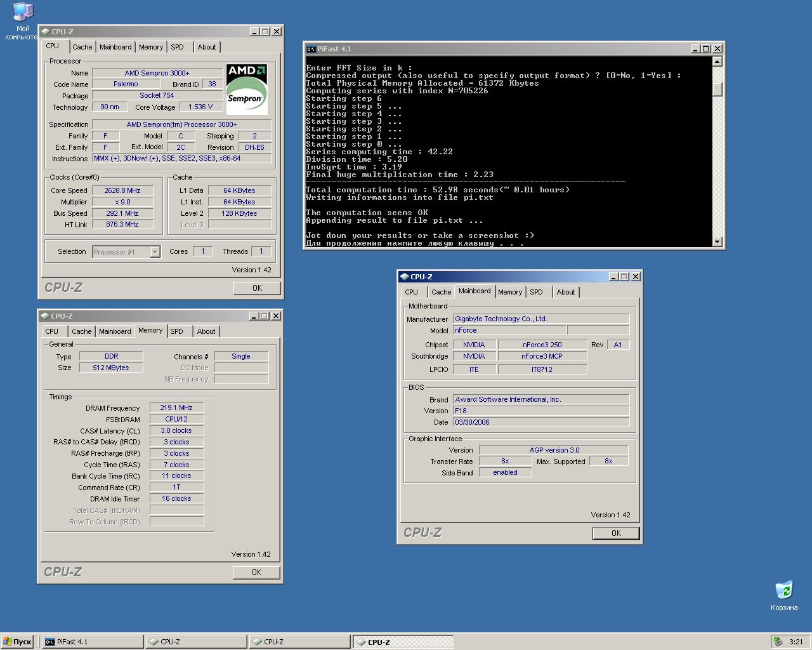Open the Memory tab in the Mainboard window
Viewport: 812px width, 650px height.
point(510,292)
